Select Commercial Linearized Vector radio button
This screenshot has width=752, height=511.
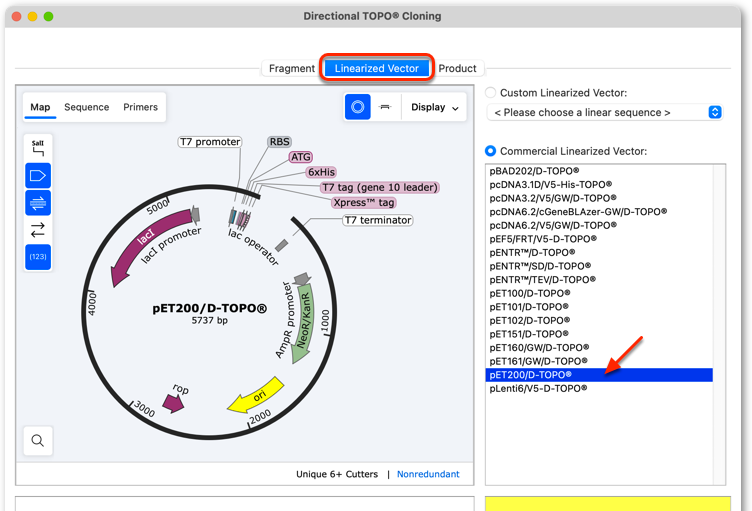tap(490, 151)
